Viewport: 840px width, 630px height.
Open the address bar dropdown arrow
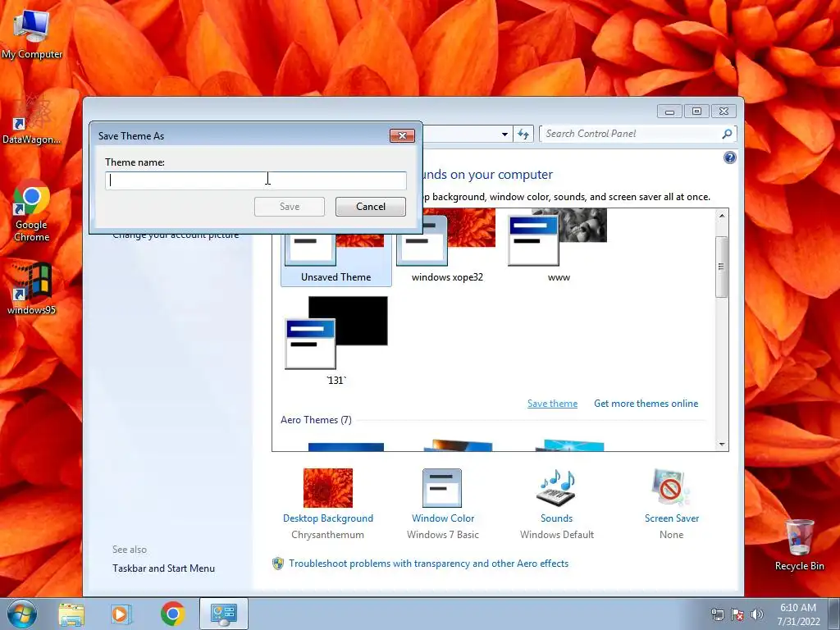(504, 134)
